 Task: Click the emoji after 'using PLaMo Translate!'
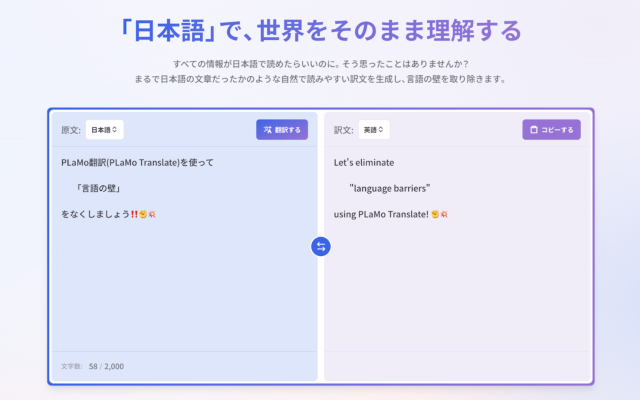438,214
